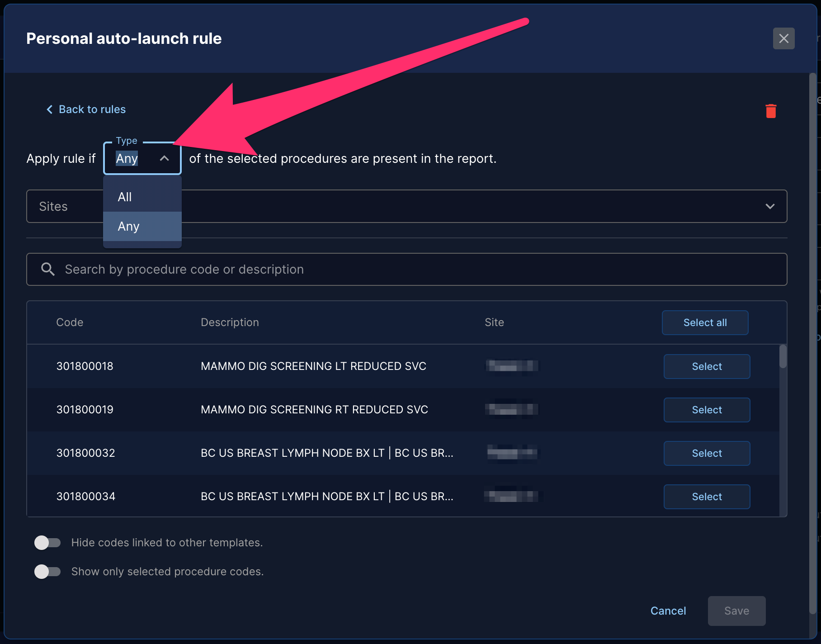The image size is (821, 644).
Task: Click the back chevron beside Back to rules
Action: click(x=50, y=109)
